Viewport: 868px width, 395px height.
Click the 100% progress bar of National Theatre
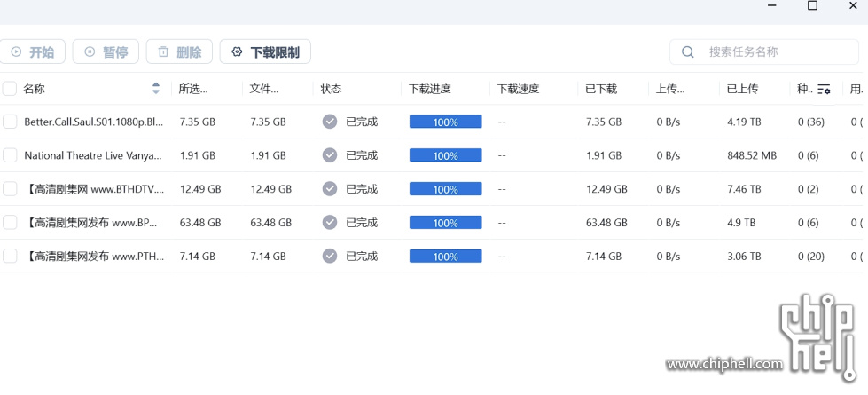[446, 155]
